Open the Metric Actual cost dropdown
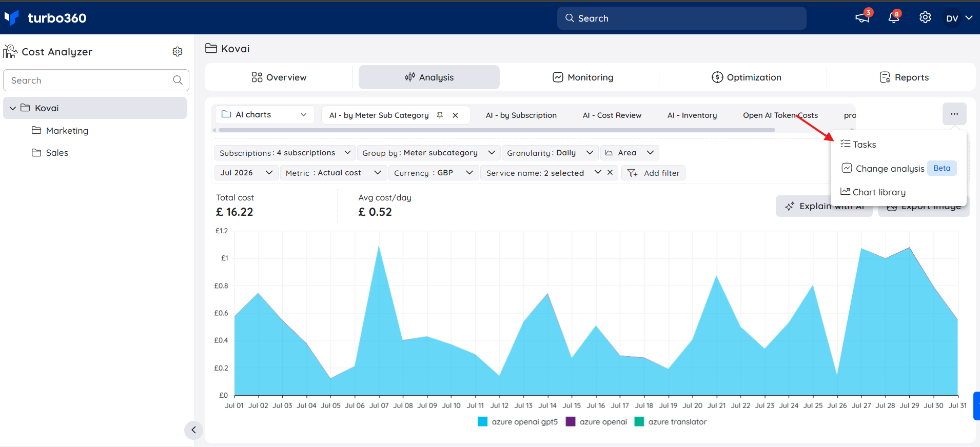Screen dimensions: 980x447 click(333, 173)
